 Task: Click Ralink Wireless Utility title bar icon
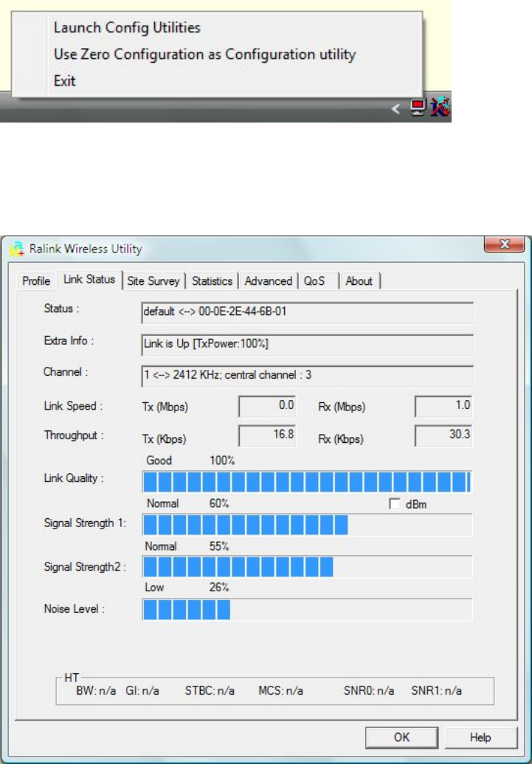point(16,249)
